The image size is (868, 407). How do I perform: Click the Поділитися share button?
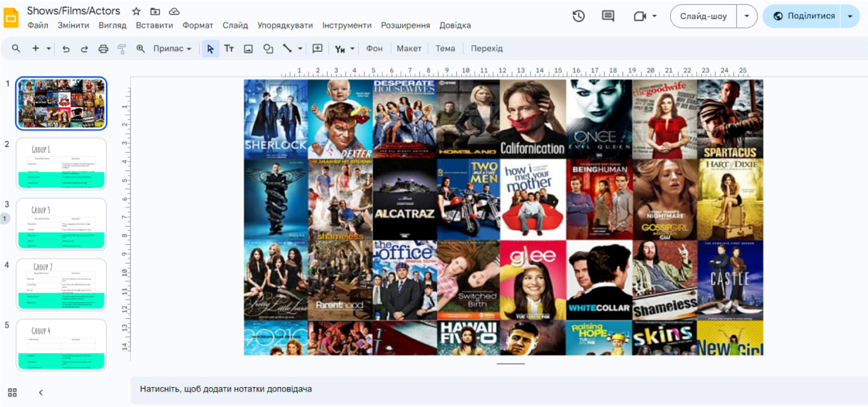pos(804,16)
